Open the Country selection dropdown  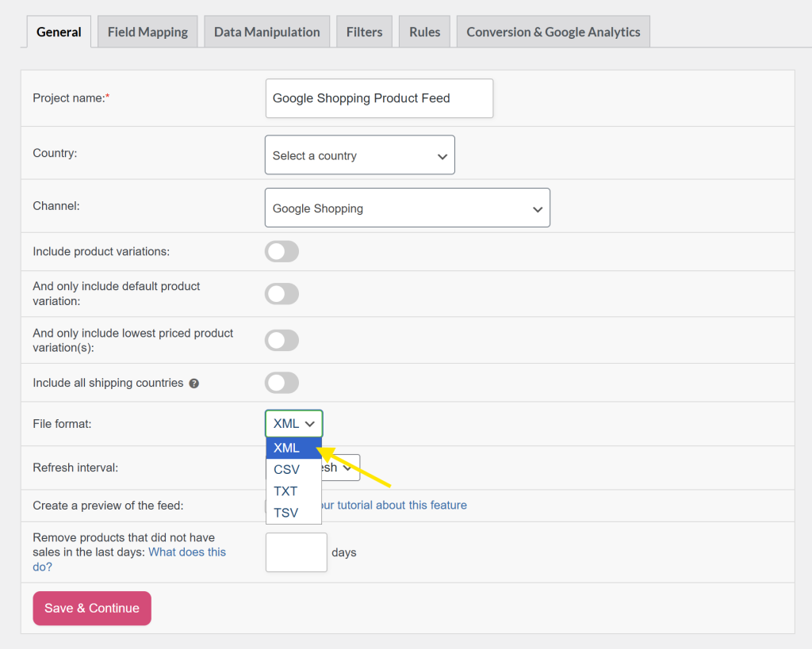tap(359, 155)
